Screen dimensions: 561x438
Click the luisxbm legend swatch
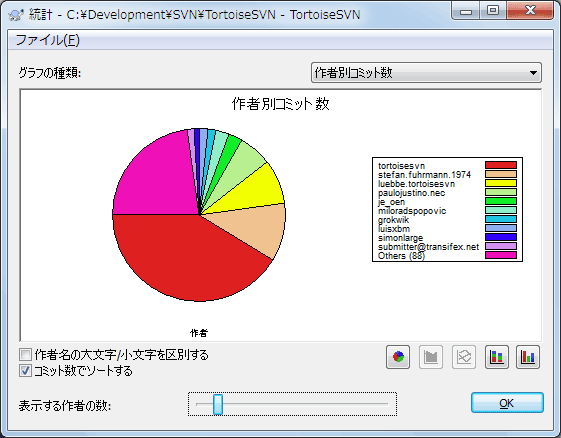(x=501, y=228)
